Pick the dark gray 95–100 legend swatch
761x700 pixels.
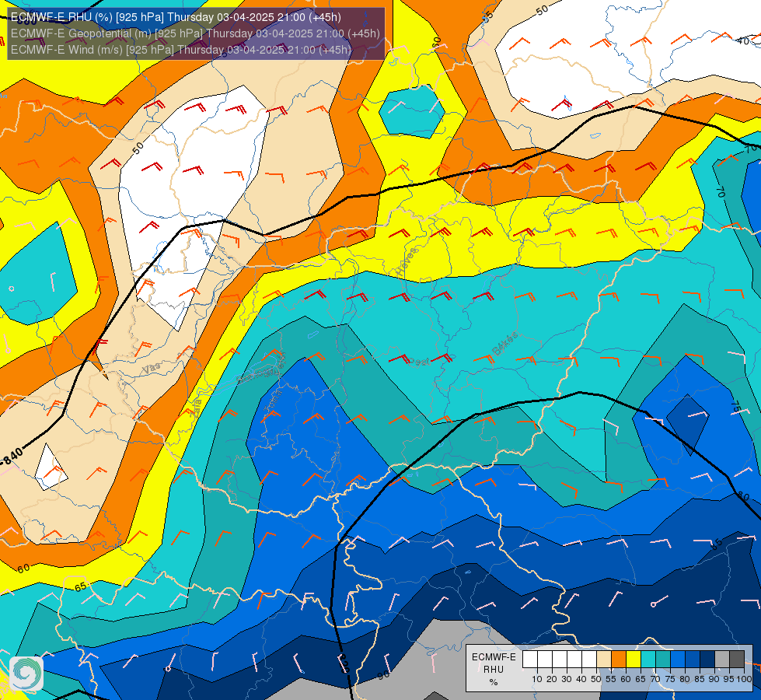click(737, 660)
